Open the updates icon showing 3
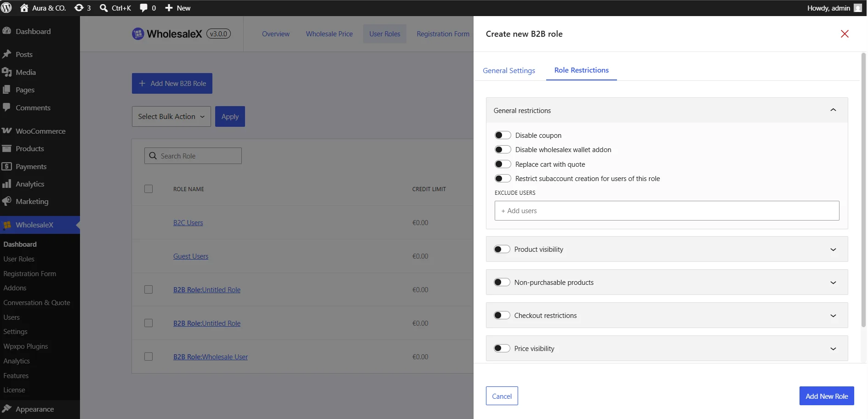The image size is (868, 419). [x=79, y=8]
